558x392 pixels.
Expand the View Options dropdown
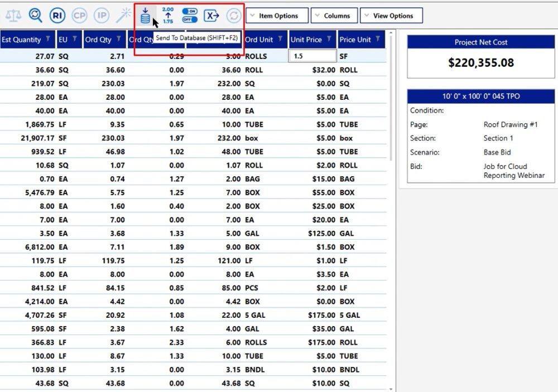[391, 16]
